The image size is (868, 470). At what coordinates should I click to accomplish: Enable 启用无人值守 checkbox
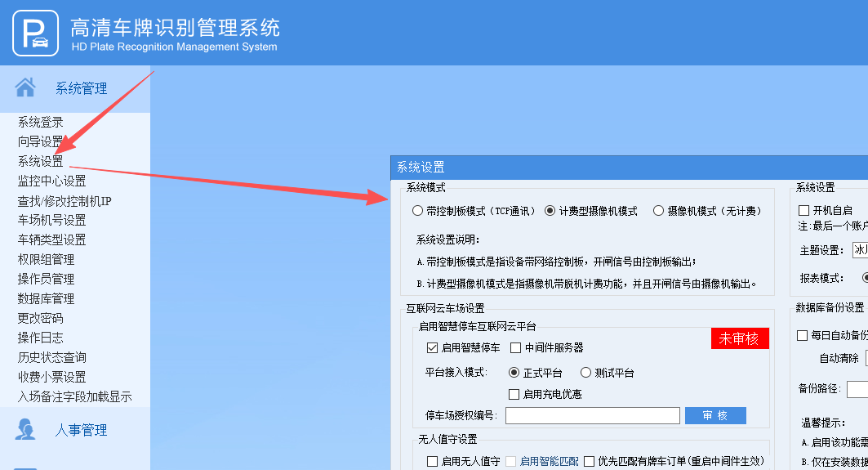[432, 461]
